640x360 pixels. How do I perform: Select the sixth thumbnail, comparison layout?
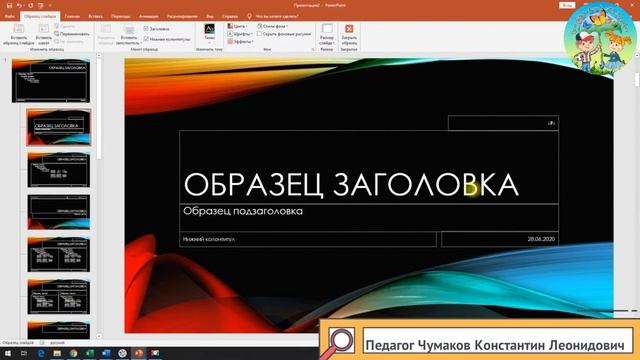point(59,297)
